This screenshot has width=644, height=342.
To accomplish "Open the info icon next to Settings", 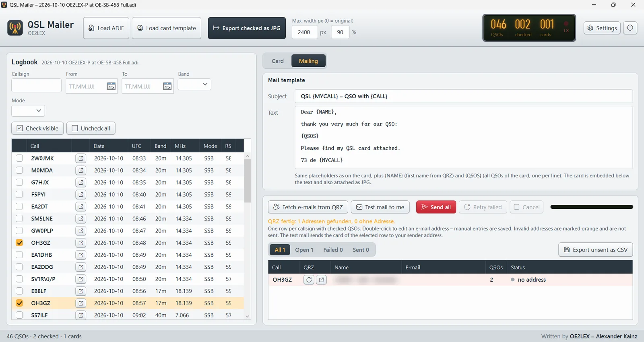I will tap(630, 28).
